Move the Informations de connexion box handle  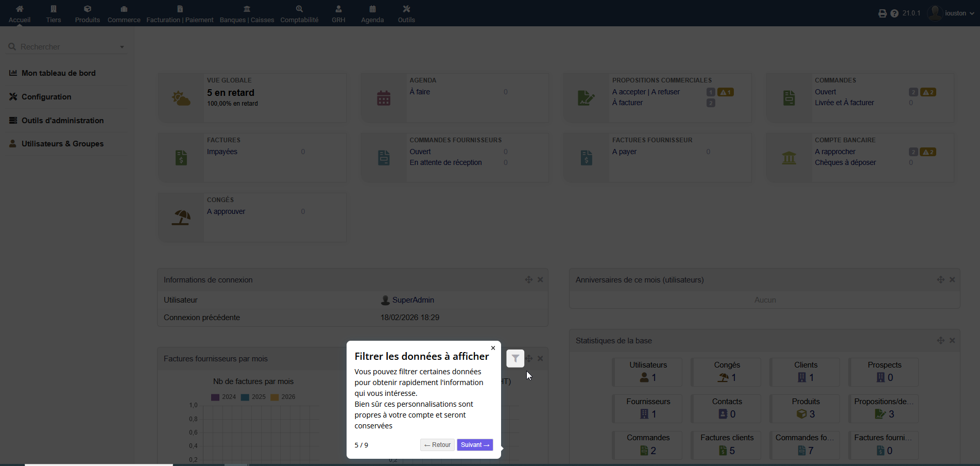(528, 279)
